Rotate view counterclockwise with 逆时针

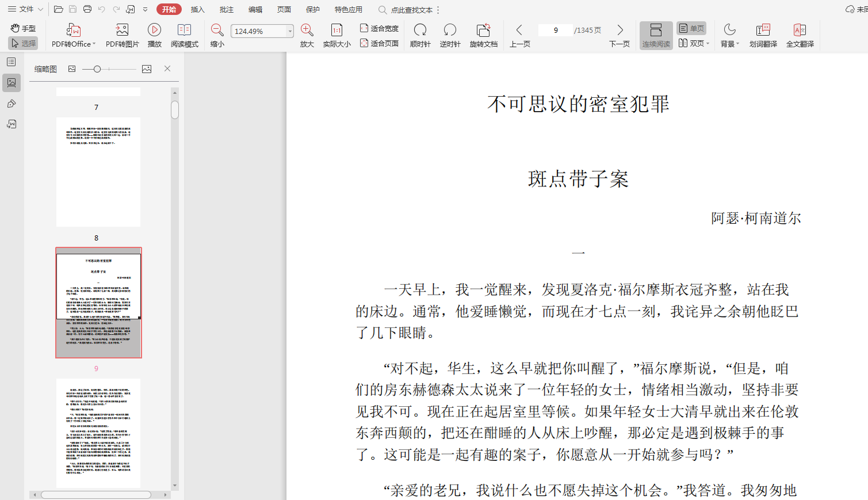(450, 35)
